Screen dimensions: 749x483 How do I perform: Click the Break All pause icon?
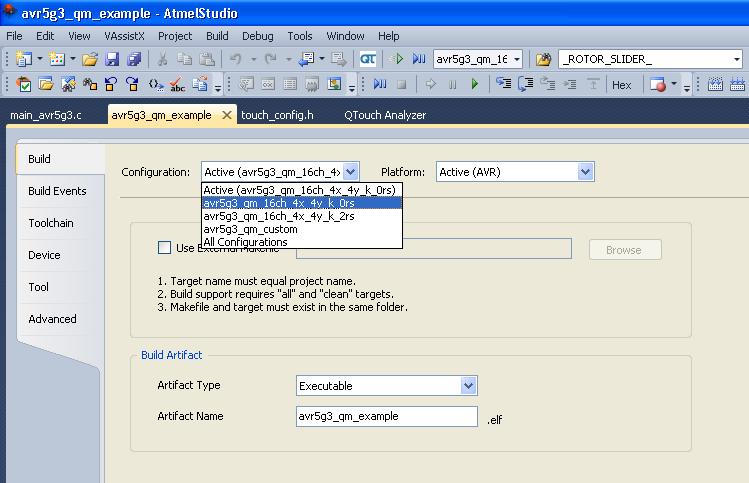click(452, 85)
